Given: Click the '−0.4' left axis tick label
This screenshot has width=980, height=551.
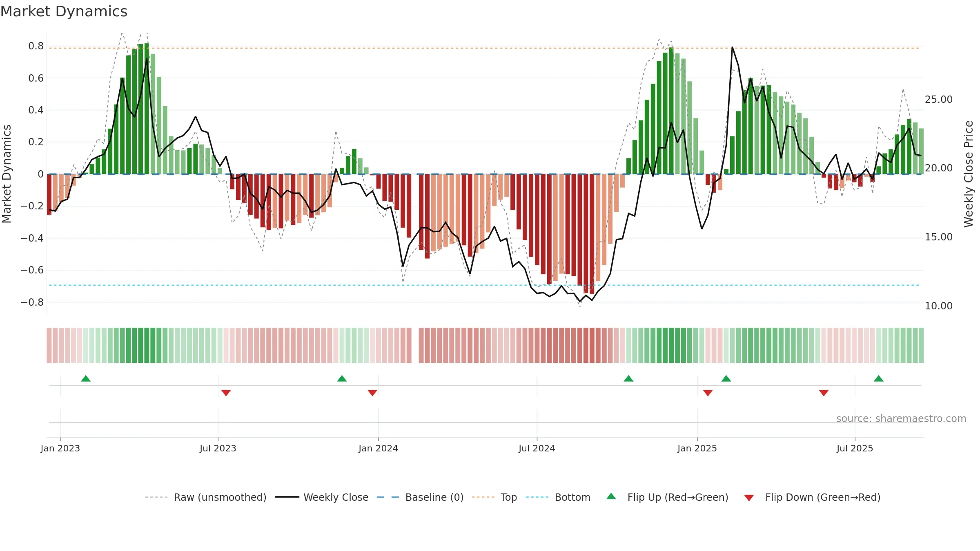Looking at the screenshot, I should (32, 238).
